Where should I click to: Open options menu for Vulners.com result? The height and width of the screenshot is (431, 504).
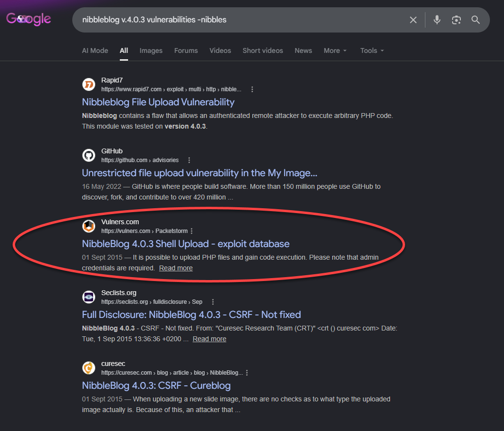tap(192, 231)
